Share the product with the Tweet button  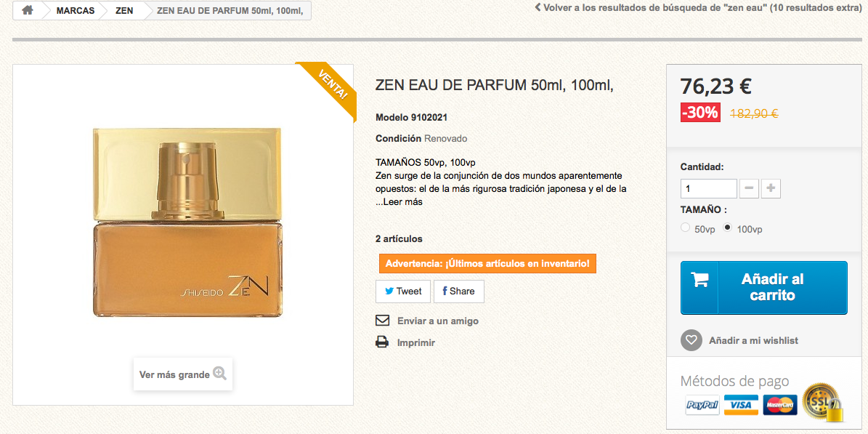click(x=403, y=292)
